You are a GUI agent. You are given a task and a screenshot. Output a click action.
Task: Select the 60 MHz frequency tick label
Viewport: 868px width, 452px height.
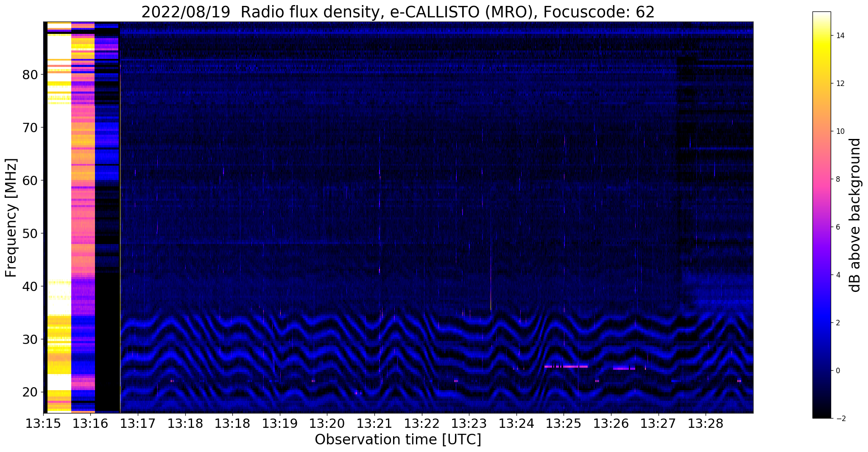coord(30,181)
